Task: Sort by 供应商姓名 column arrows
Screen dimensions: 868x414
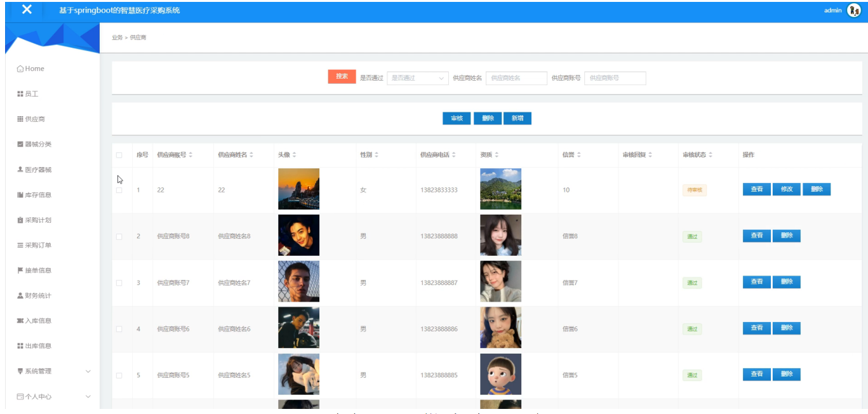Action: pos(251,155)
